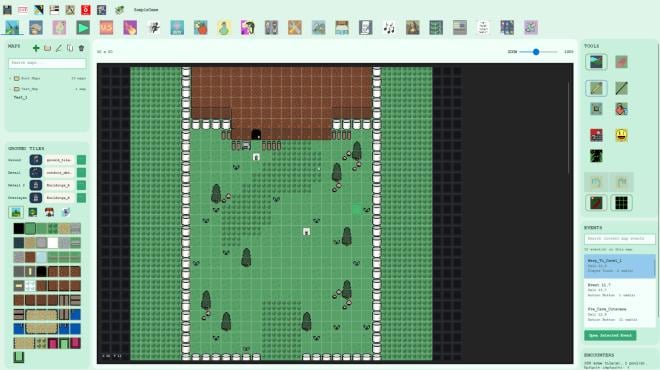
Task: Click the black grid icon in Tools
Action: (621, 203)
